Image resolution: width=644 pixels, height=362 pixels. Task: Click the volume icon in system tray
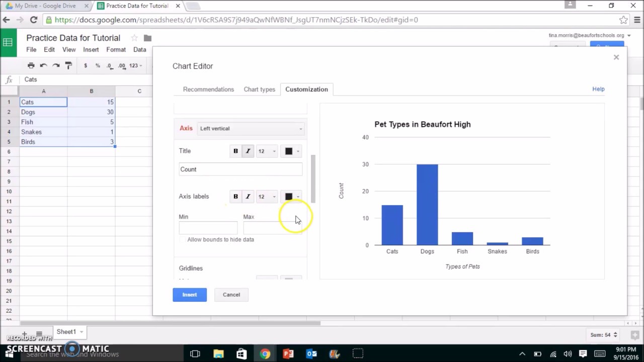[x=568, y=354]
